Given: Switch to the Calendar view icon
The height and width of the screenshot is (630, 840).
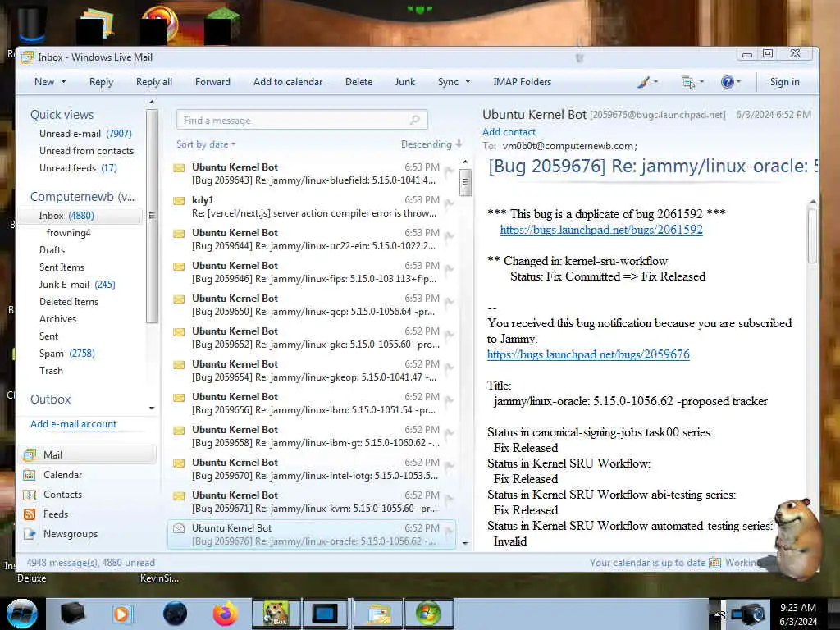Looking at the screenshot, I should click(x=30, y=475).
